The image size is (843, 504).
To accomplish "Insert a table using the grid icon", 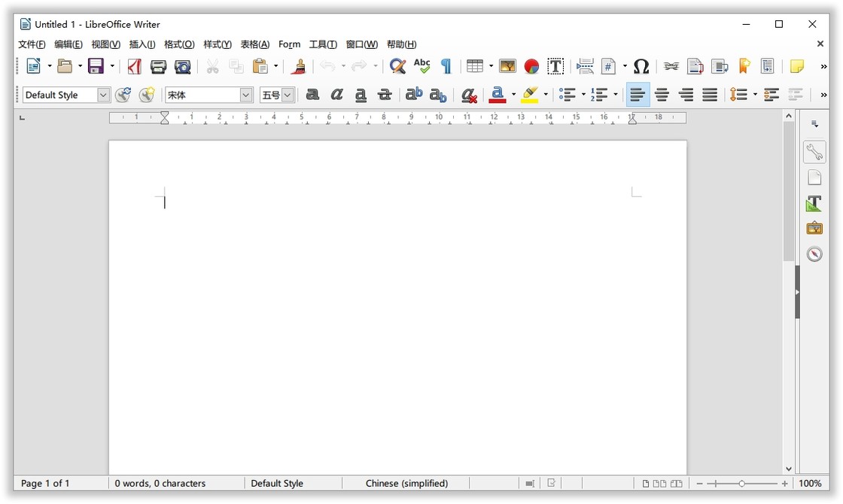I will tap(475, 66).
